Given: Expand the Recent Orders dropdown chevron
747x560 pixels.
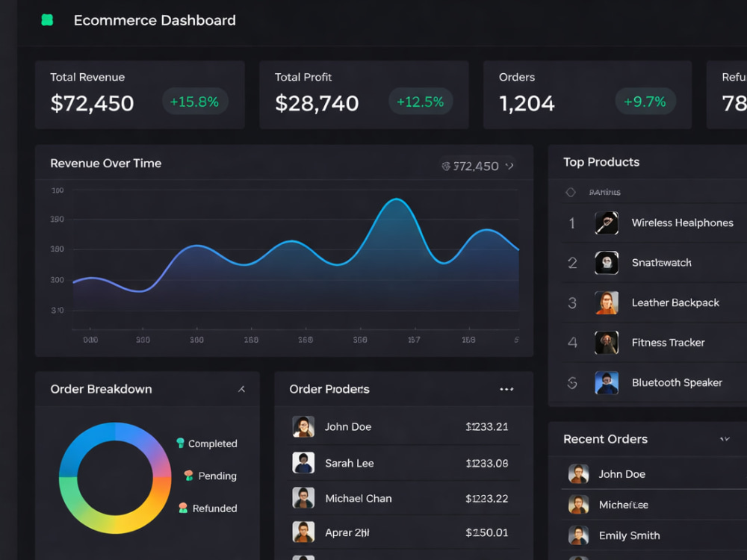Looking at the screenshot, I should 725,439.
